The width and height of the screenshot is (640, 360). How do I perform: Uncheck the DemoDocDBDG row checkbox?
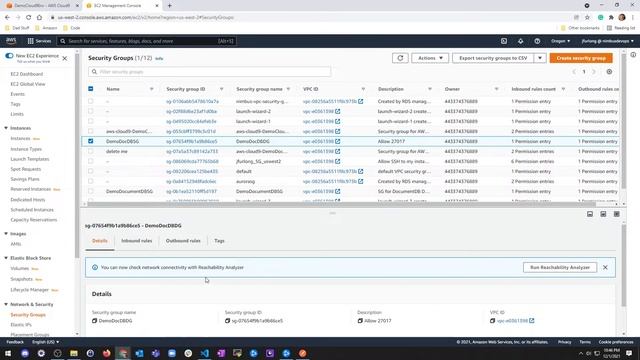pos(91,141)
